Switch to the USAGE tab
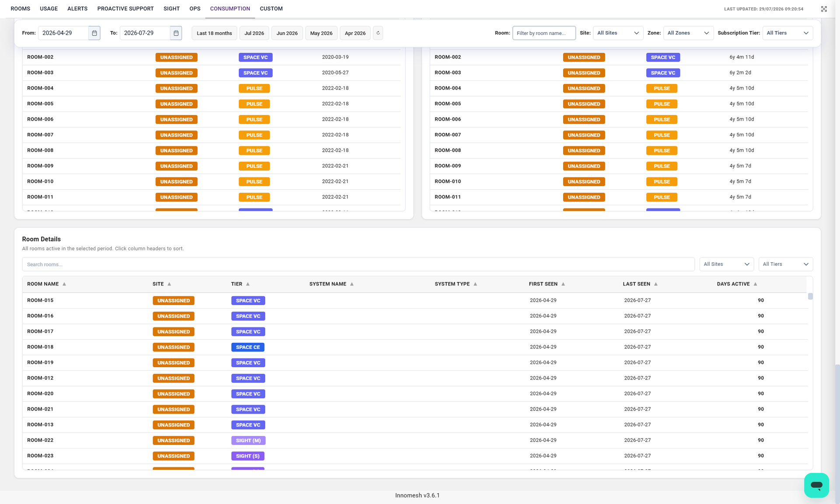Screen dimensions: 840x504 [x=49, y=9]
